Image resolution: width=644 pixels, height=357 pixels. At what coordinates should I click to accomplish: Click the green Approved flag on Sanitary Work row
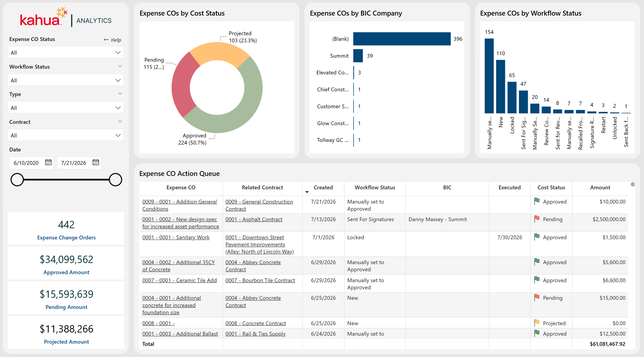(x=537, y=237)
